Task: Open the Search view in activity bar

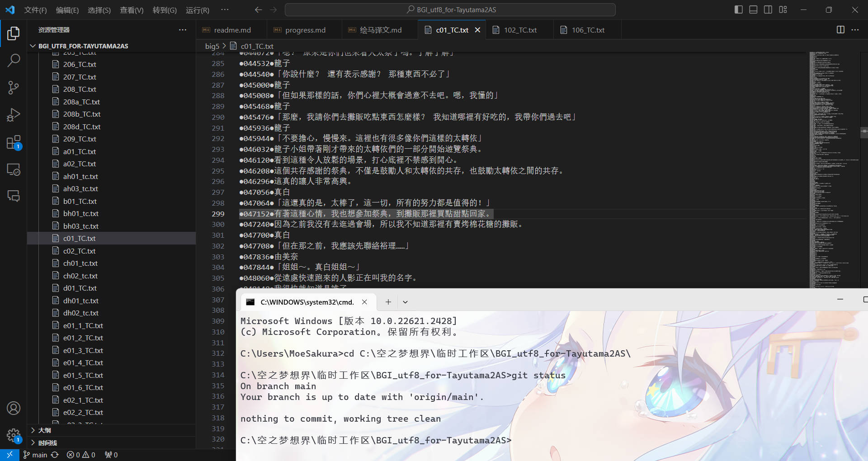Action: pyautogui.click(x=14, y=60)
